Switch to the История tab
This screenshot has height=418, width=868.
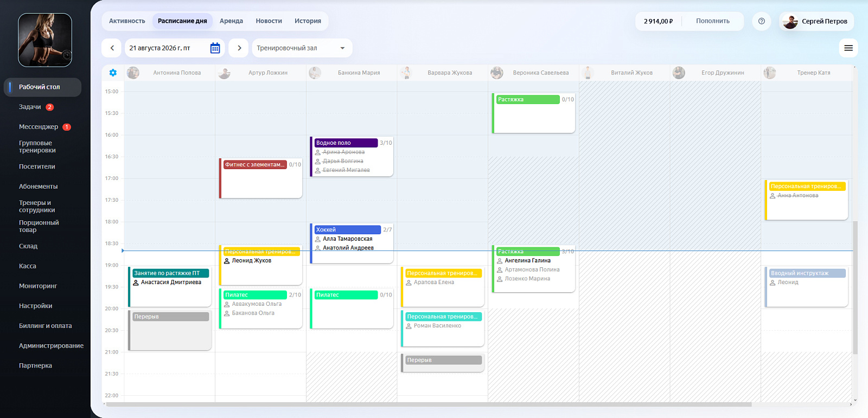tap(308, 21)
